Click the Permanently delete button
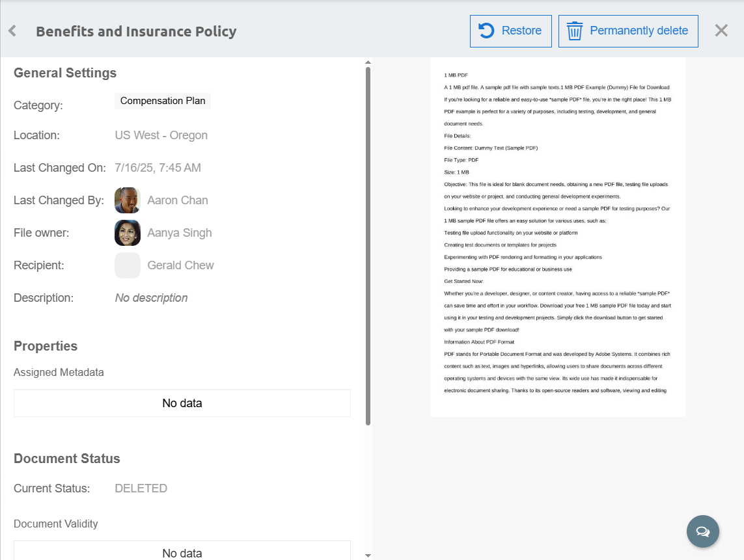Screen dimensions: 744x560 coord(628,31)
